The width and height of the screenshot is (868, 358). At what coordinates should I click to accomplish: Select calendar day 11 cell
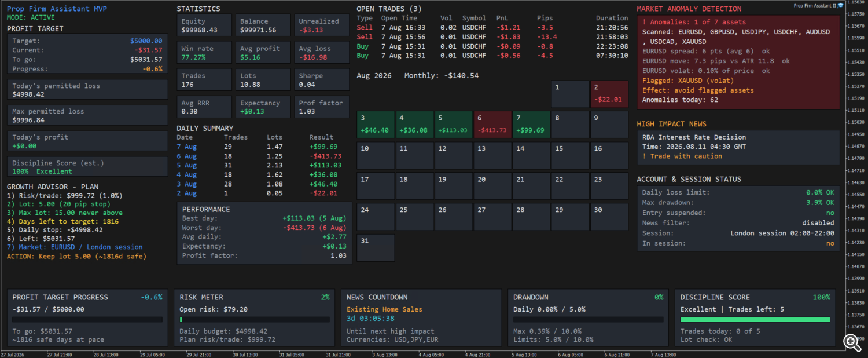point(414,155)
